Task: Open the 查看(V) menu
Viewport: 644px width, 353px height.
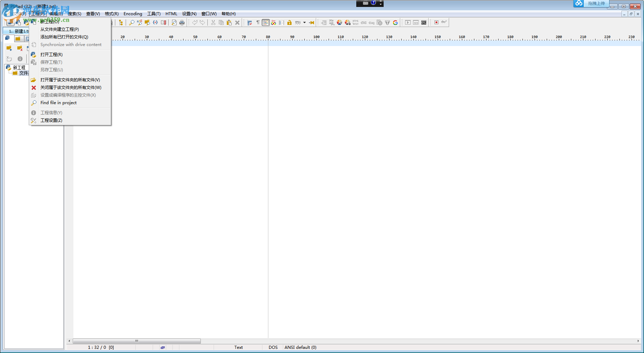Action: pyautogui.click(x=93, y=14)
